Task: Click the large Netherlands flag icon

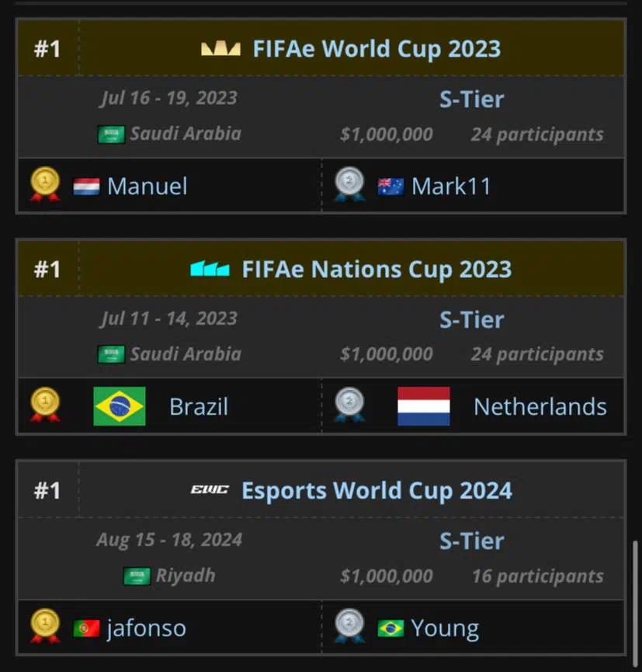Action: pos(424,406)
